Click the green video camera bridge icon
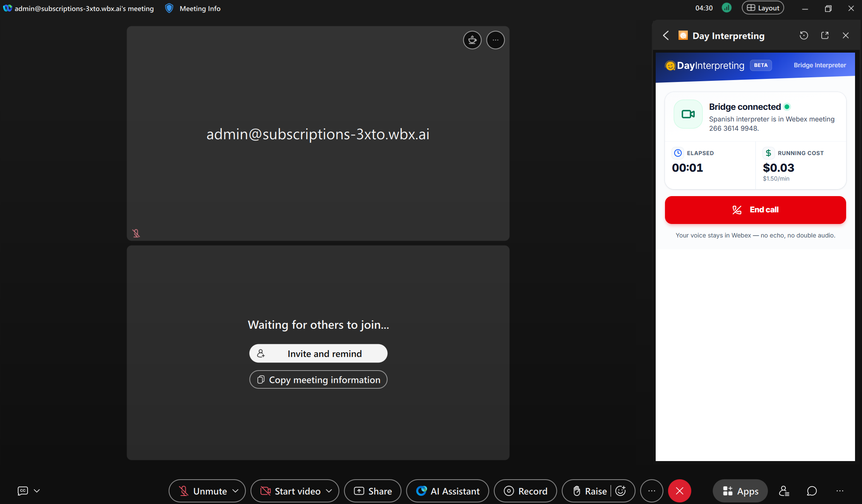 point(688,114)
